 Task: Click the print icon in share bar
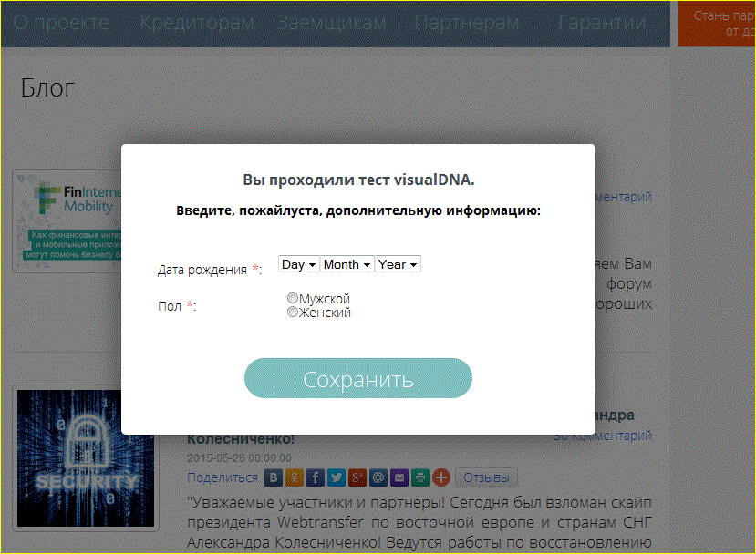click(419, 477)
